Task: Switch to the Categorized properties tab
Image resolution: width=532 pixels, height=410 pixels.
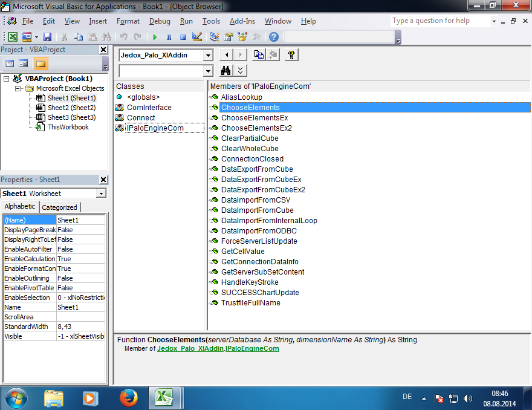Action: [59, 207]
